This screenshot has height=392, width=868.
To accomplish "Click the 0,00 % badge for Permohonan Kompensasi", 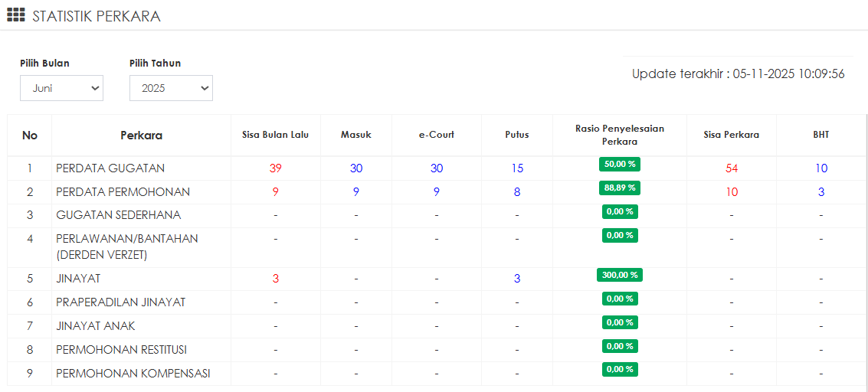I will (620, 369).
